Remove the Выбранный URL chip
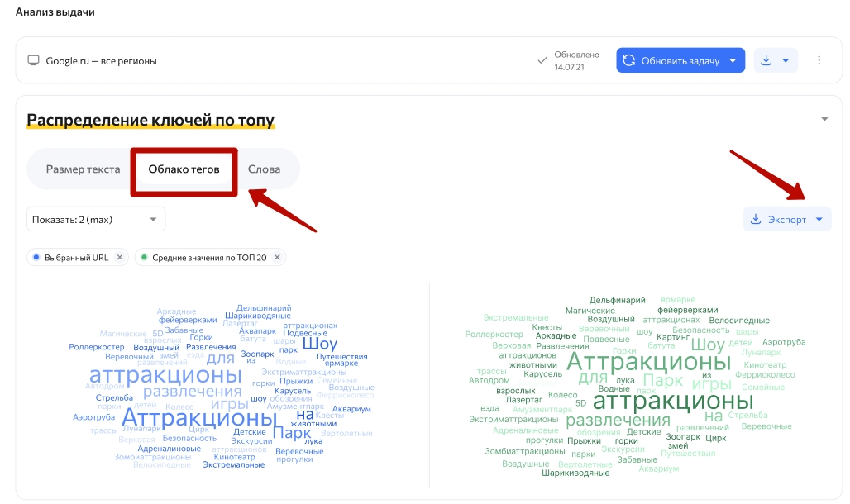The image size is (850, 504). pos(120,257)
